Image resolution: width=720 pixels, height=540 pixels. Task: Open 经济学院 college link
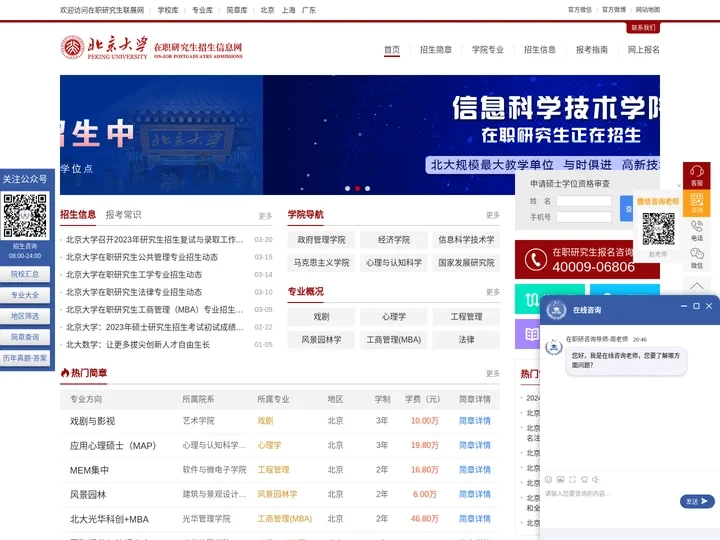point(394,240)
